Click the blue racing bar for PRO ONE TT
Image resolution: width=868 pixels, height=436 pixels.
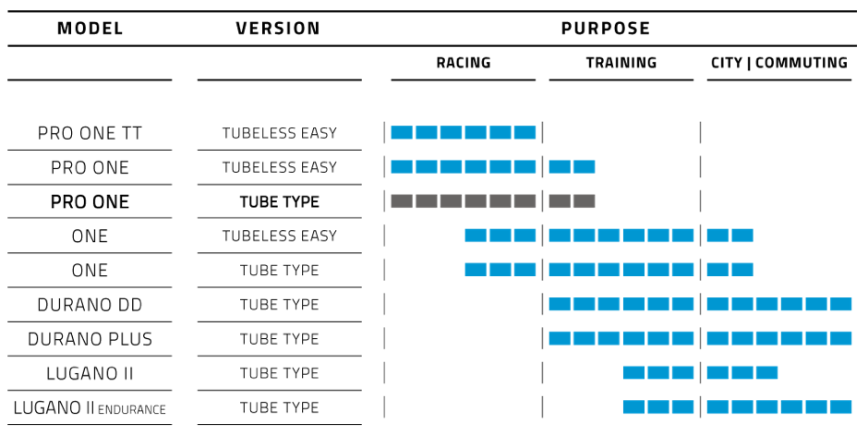coord(464,132)
